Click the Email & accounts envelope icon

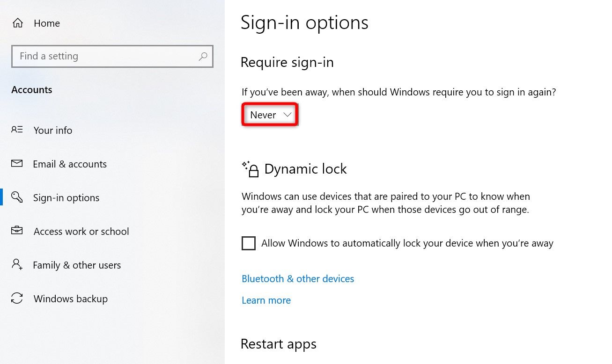(x=16, y=164)
